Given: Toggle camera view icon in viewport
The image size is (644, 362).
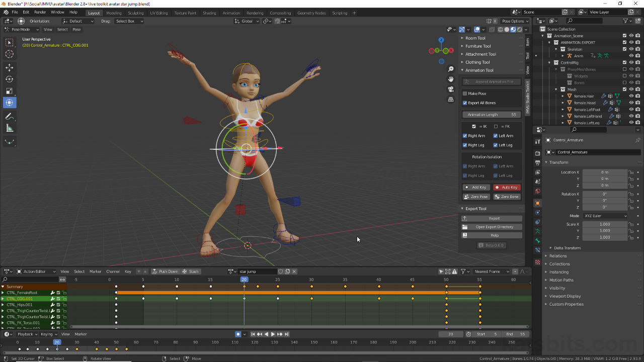Looking at the screenshot, I should tap(451, 89).
